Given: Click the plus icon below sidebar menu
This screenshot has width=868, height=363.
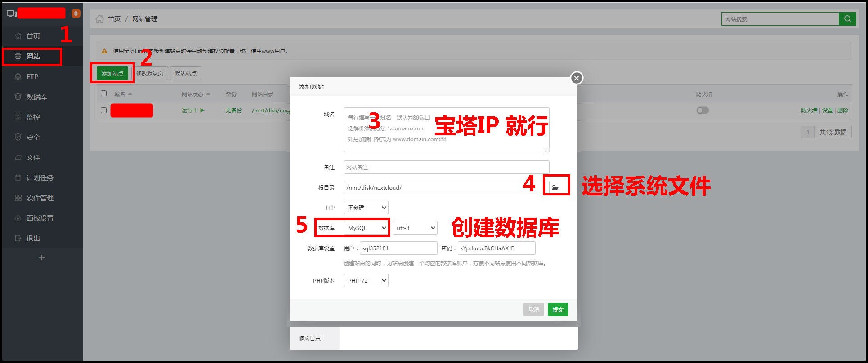Looking at the screenshot, I should point(41,257).
